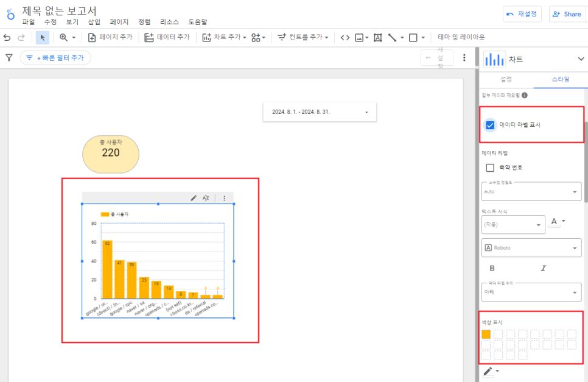Open the font color A picker
The height and width of the screenshot is (382, 588).
(557, 222)
